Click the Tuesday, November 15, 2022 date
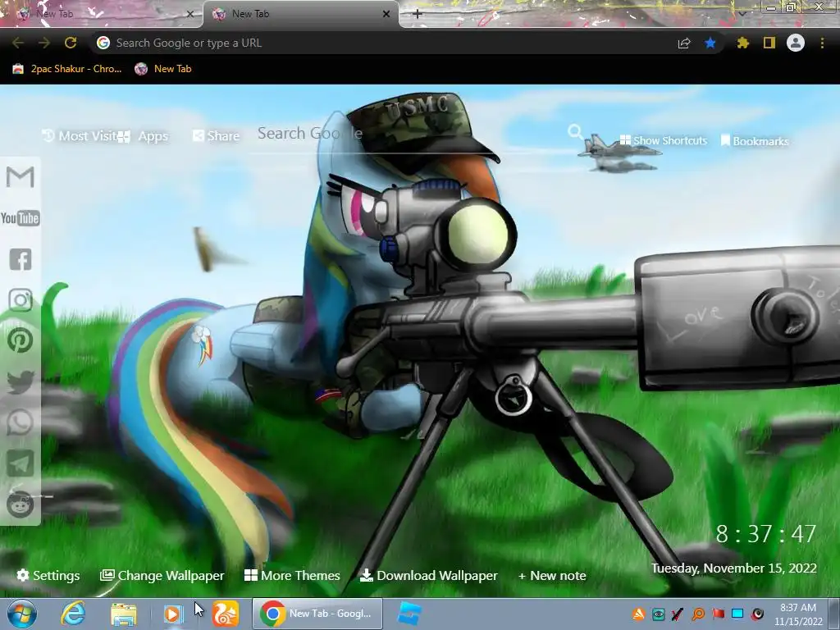Image resolution: width=840 pixels, height=630 pixels. (x=734, y=568)
